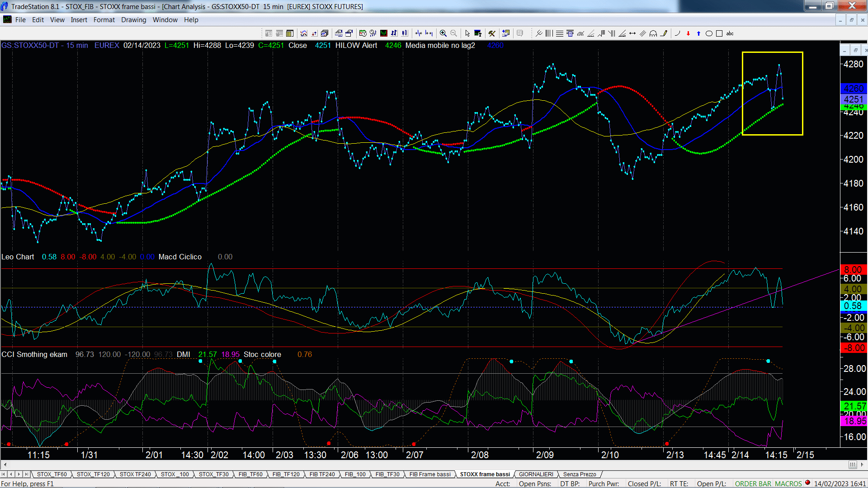This screenshot has height=488, width=868.
Task: Select the parallel lines drawing tool
Action: pyautogui.click(x=643, y=33)
